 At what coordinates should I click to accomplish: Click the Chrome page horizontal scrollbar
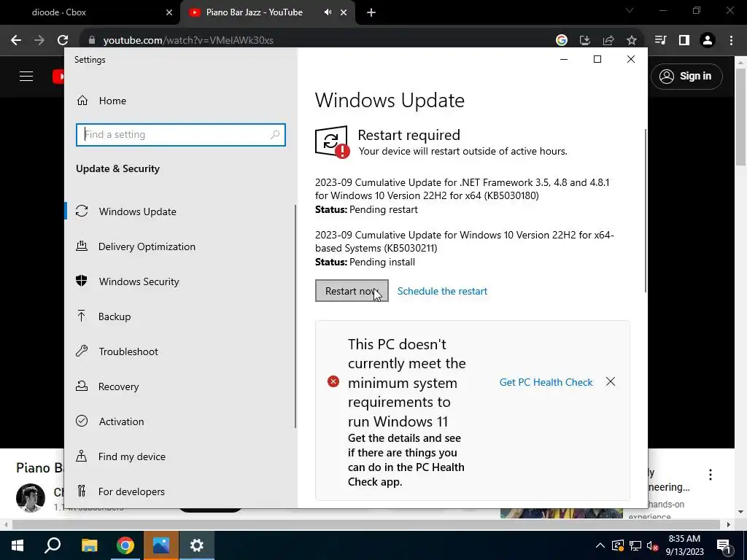tap(366, 524)
